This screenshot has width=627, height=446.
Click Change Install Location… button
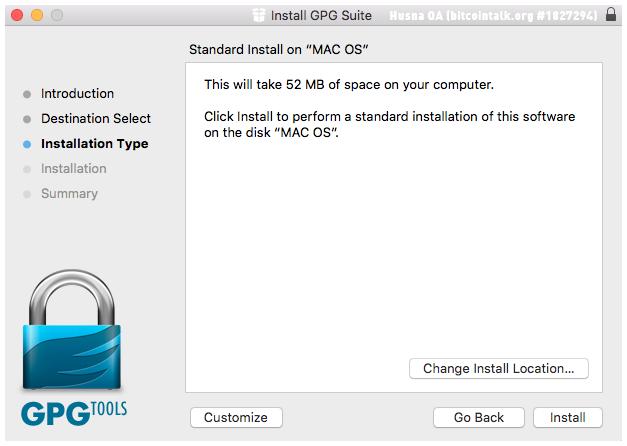click(499, 368)
